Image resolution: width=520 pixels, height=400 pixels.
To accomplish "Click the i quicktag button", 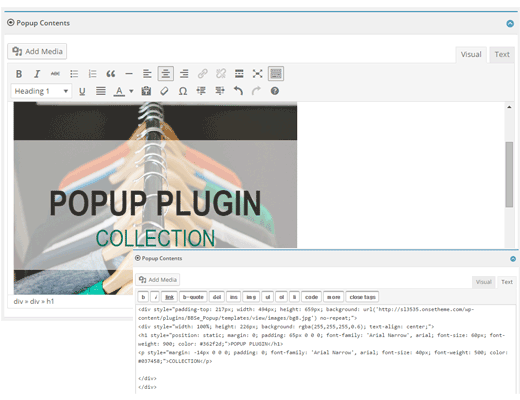I will (x=155, y=297).
